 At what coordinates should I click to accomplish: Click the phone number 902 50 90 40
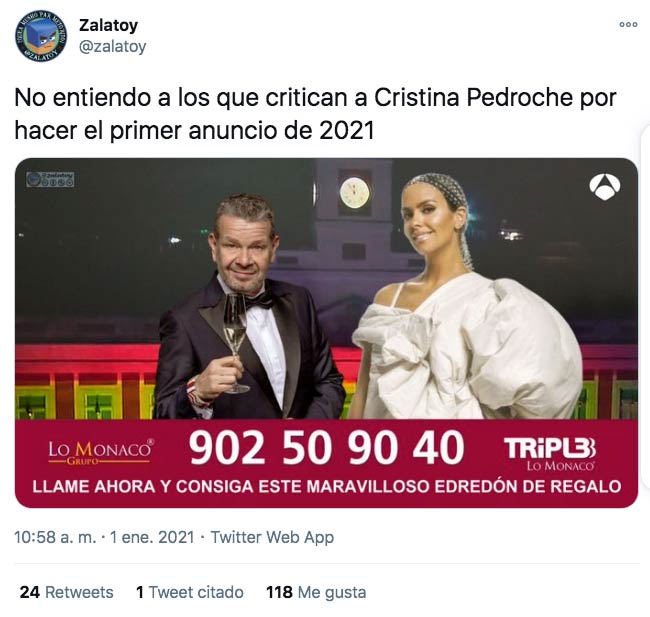326,448
